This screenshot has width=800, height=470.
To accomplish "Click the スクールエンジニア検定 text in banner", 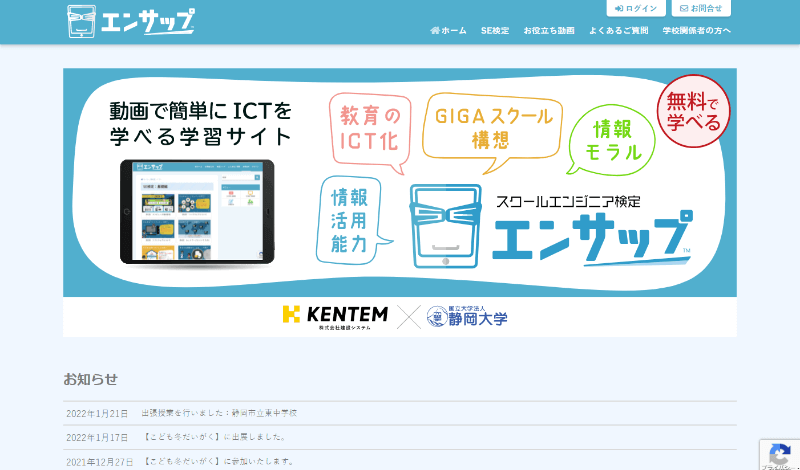I will (x=568, y=202).
